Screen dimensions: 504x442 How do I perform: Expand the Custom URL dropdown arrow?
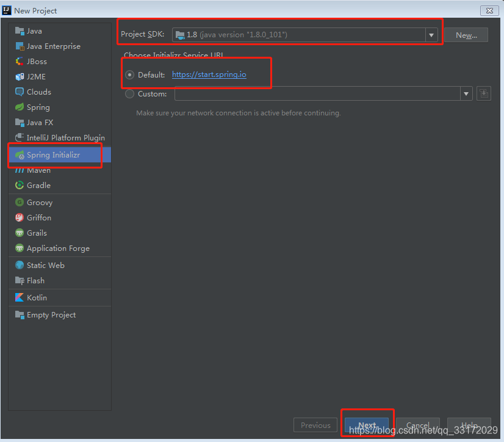click(x=466, y=93)
